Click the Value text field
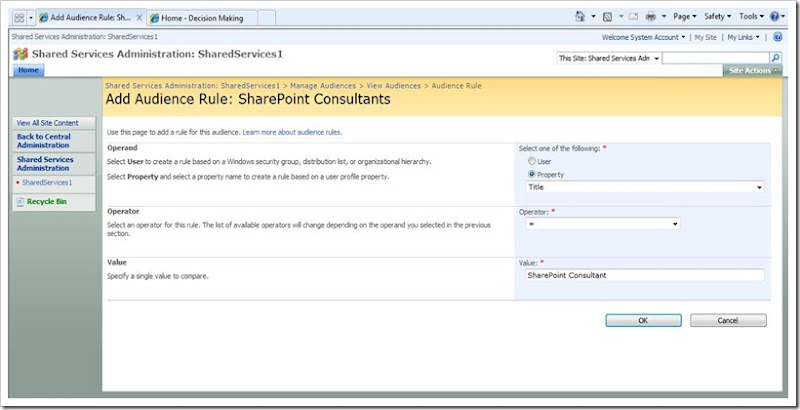 coord(645,275)
